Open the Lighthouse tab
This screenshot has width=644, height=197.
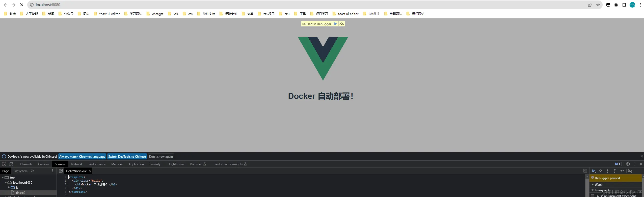click(176, 164)
